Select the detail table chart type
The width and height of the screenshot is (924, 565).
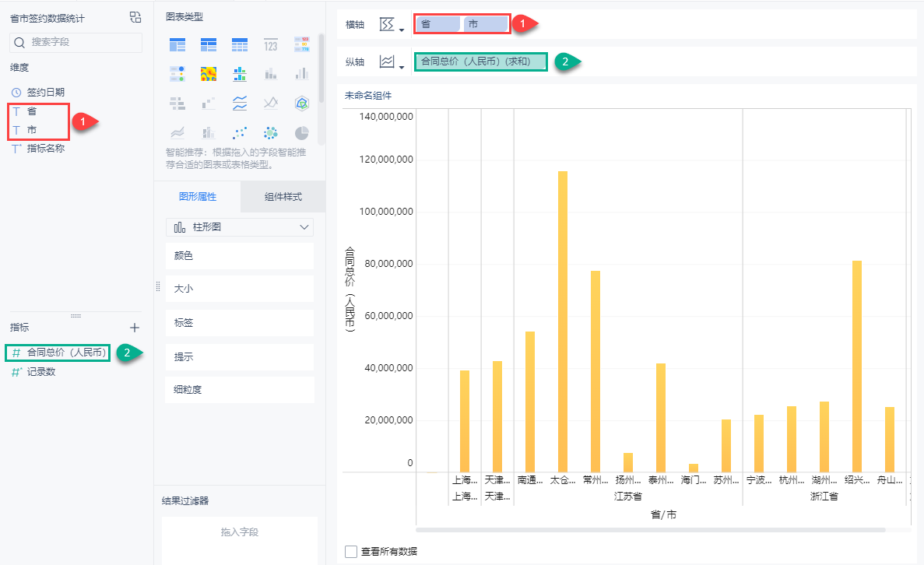240,45
